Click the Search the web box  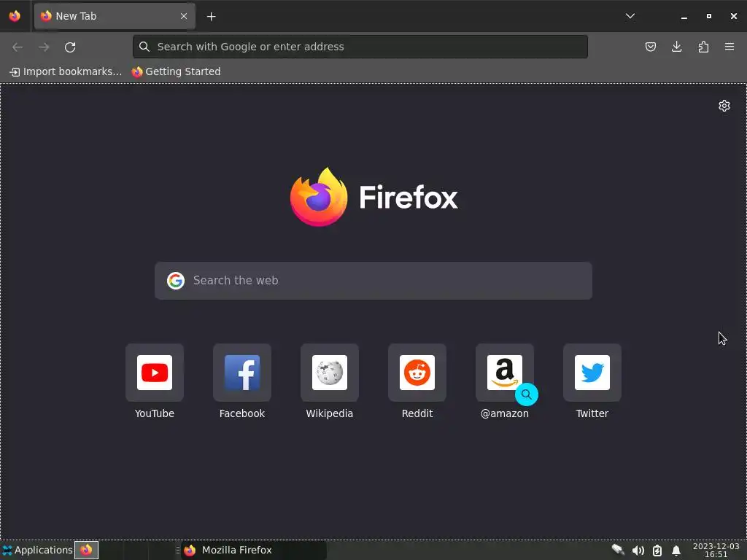pos(373,281)
